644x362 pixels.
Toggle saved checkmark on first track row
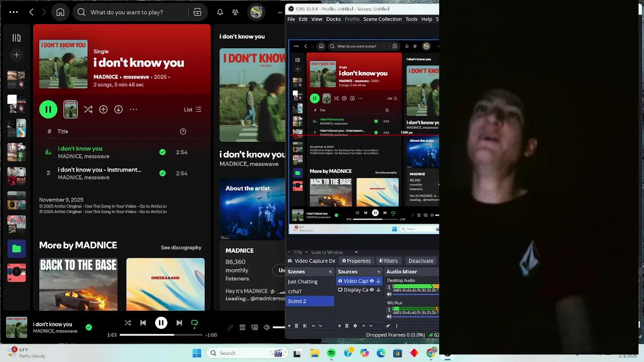point(163,152)
